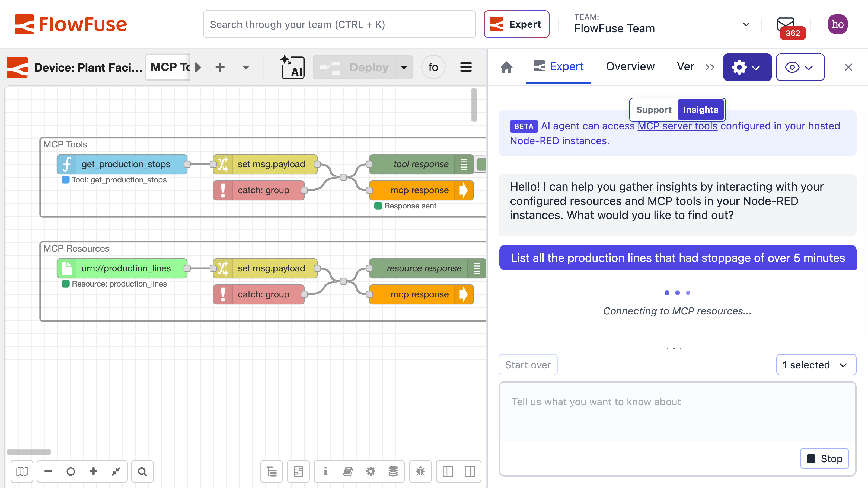
Task: Click the zoom-to-fit icon
Action: 116,471
